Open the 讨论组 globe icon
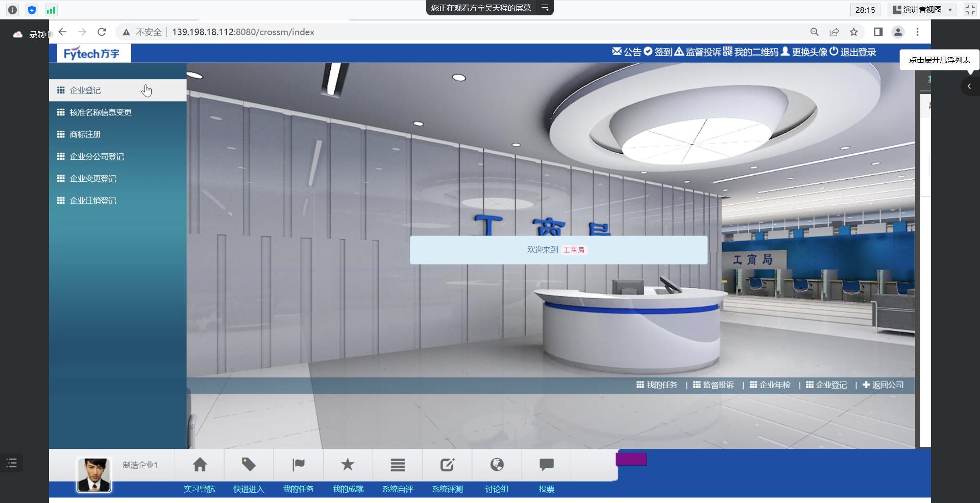 (x=497, y=465)
